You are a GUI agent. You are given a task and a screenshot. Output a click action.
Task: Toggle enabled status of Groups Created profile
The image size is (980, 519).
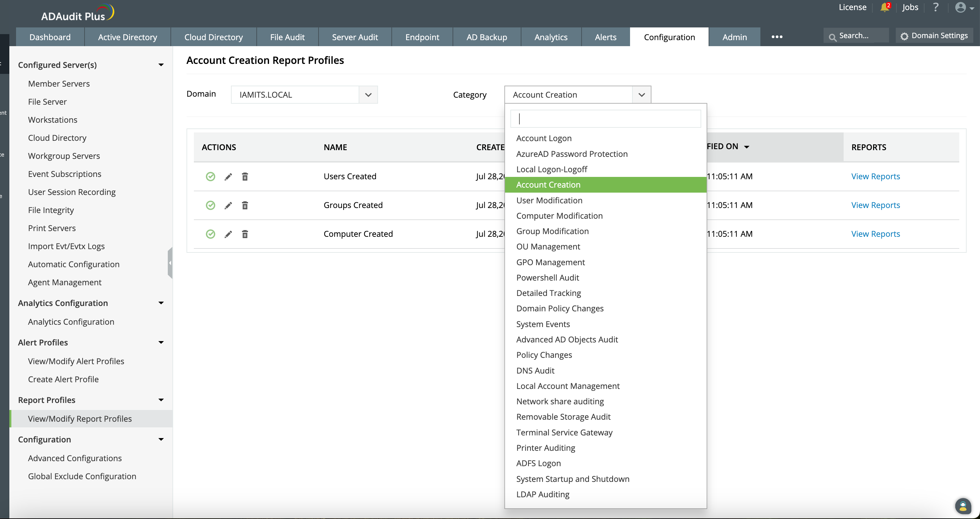click(x=210, y=205)
